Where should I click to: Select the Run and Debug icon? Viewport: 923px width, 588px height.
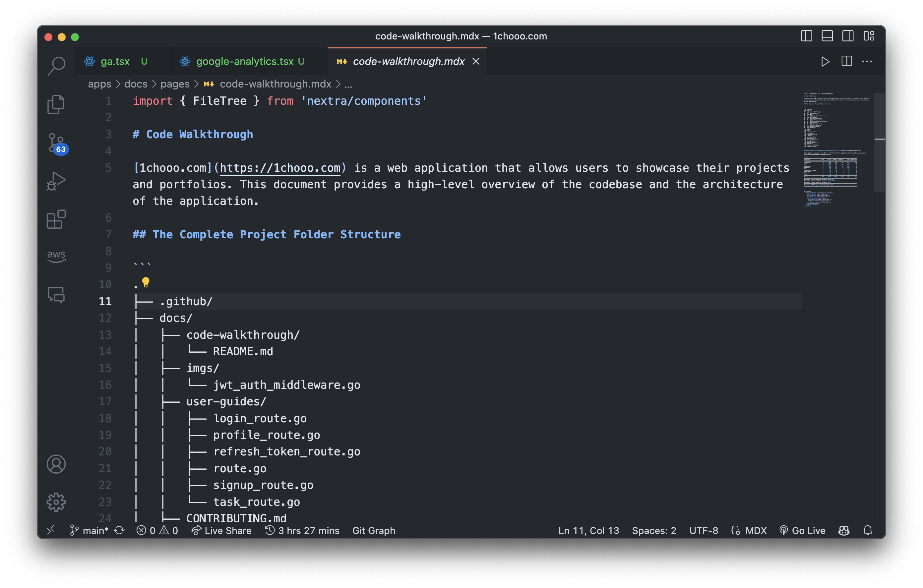point(56,180)
